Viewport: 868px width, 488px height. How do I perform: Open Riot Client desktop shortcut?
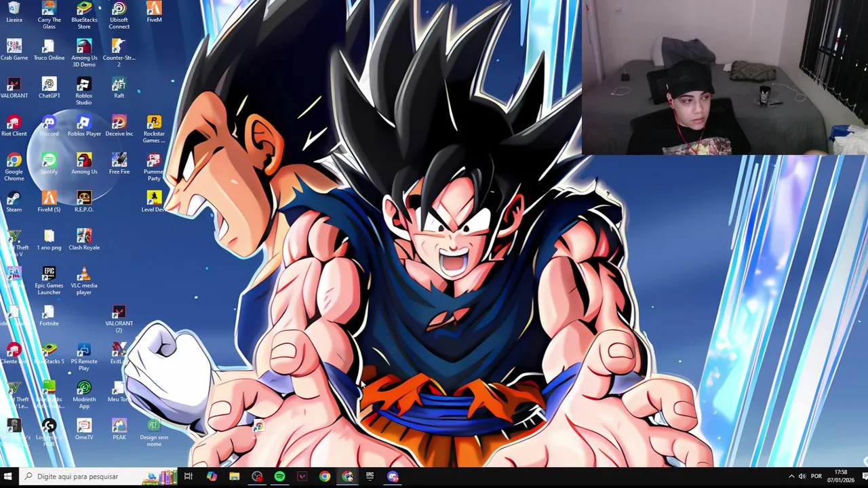pyautogui.click(x=14, y=126)
